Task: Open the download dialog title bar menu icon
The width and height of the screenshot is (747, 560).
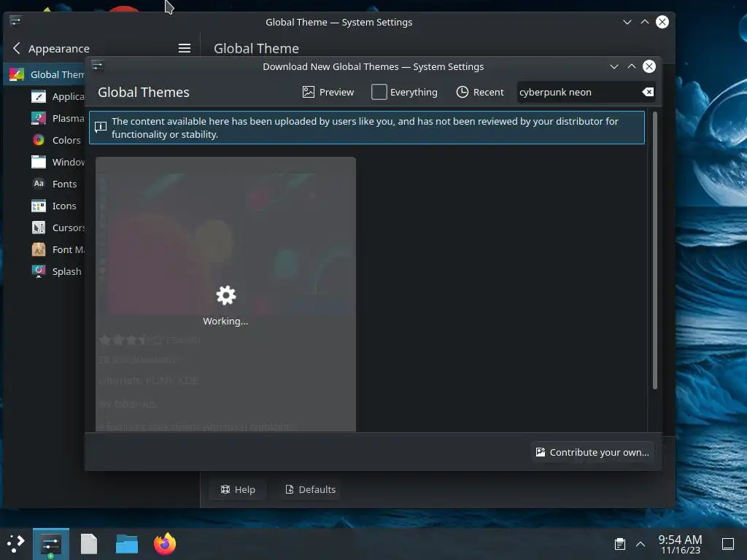Action: (97, 65)
